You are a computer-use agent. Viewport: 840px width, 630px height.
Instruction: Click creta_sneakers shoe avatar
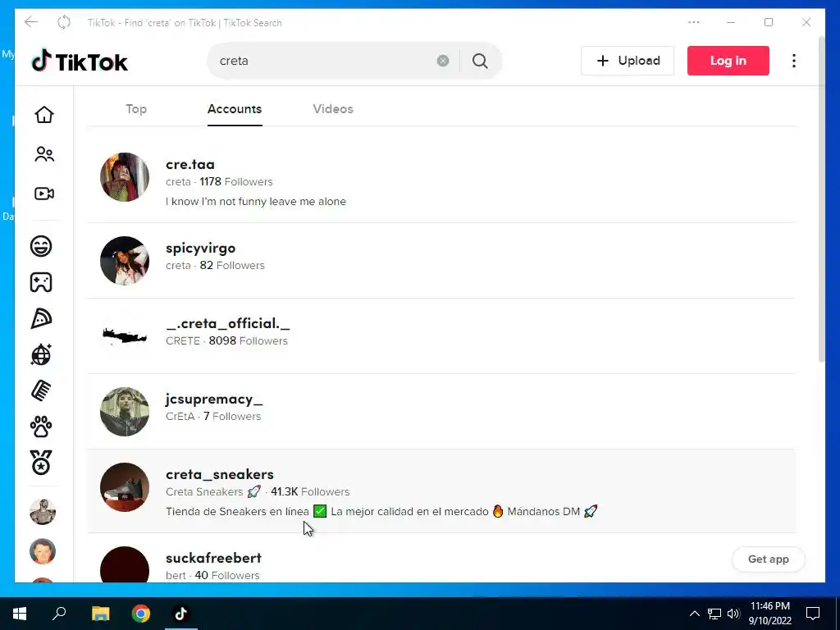point(125,487)
